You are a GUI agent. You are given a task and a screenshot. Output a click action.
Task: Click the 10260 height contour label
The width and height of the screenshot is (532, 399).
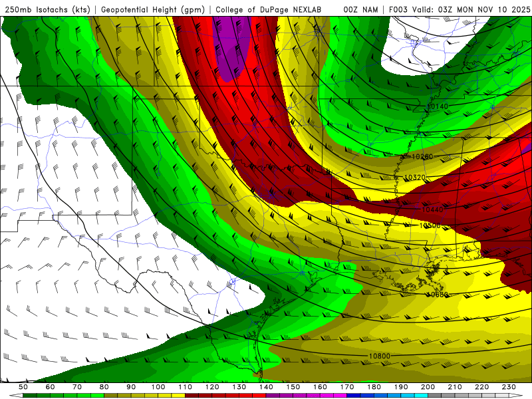422,156
